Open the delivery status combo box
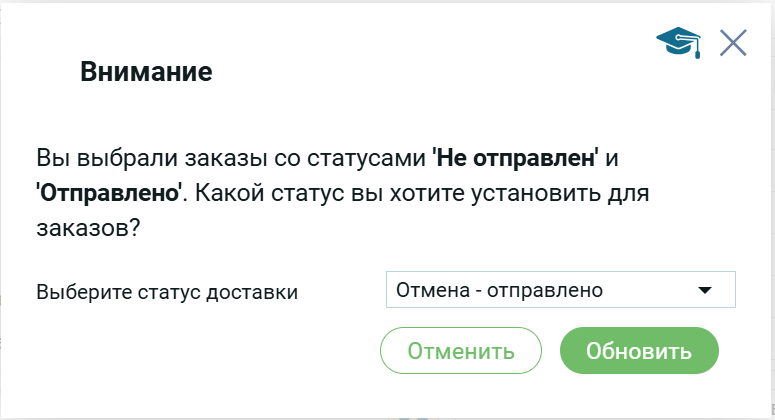Screen dimensions: 775x420 (x=560, y=290)
